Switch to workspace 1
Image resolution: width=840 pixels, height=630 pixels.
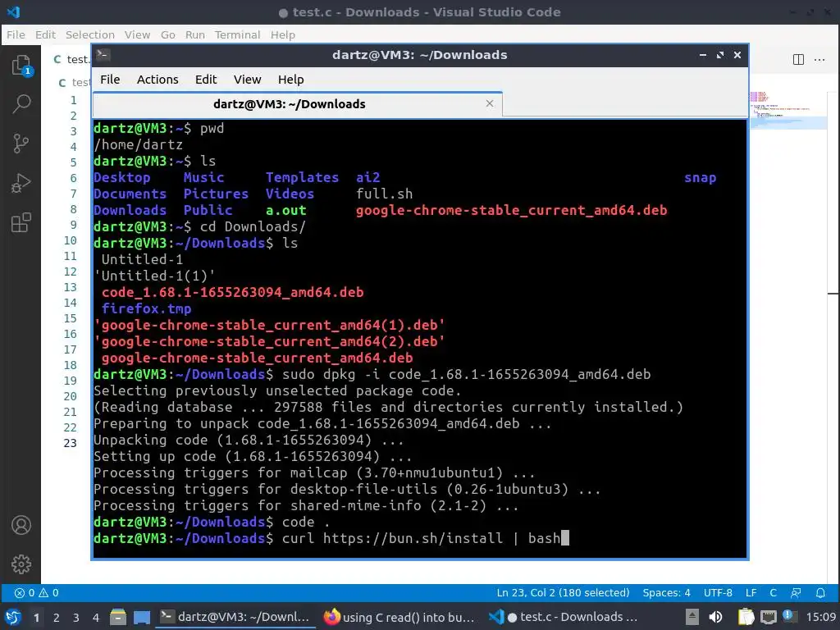[36, 618]
